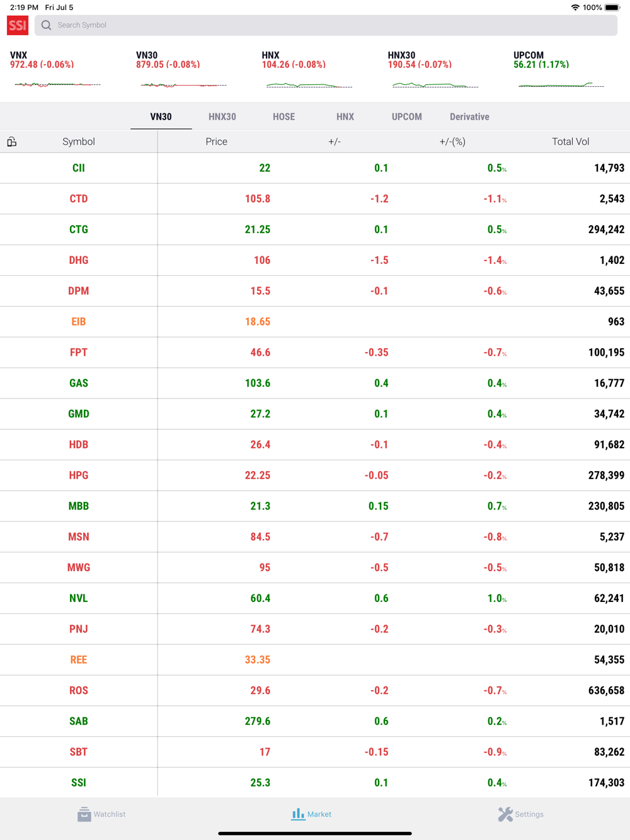Viewport: 630px width, 840px height.
Task: Tap the SSI logo icon
Action: pyautogui.click(x=18, y=25)
